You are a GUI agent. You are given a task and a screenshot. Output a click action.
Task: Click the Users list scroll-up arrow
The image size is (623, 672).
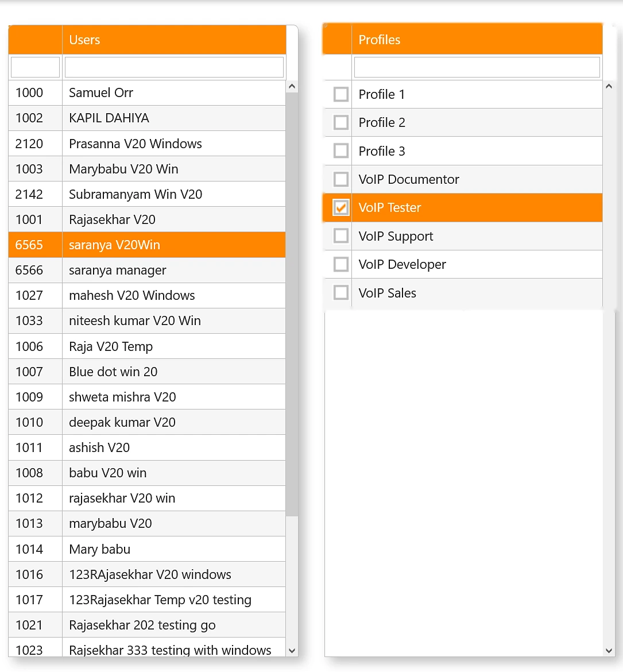292,86
